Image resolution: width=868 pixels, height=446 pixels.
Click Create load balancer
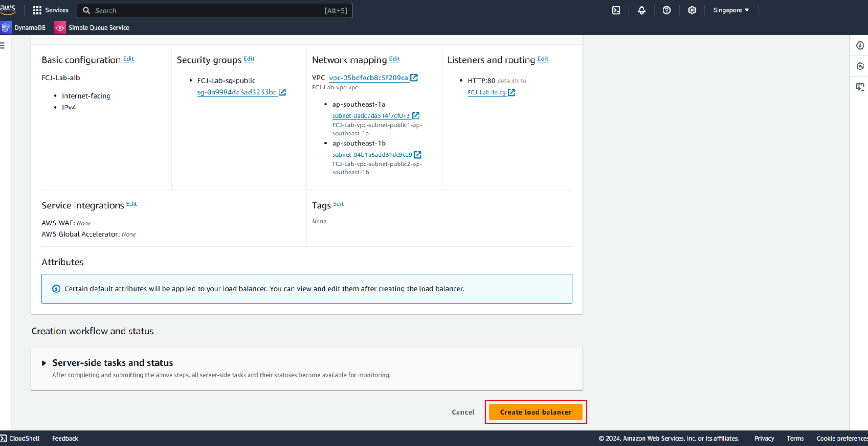click(536, 412)
